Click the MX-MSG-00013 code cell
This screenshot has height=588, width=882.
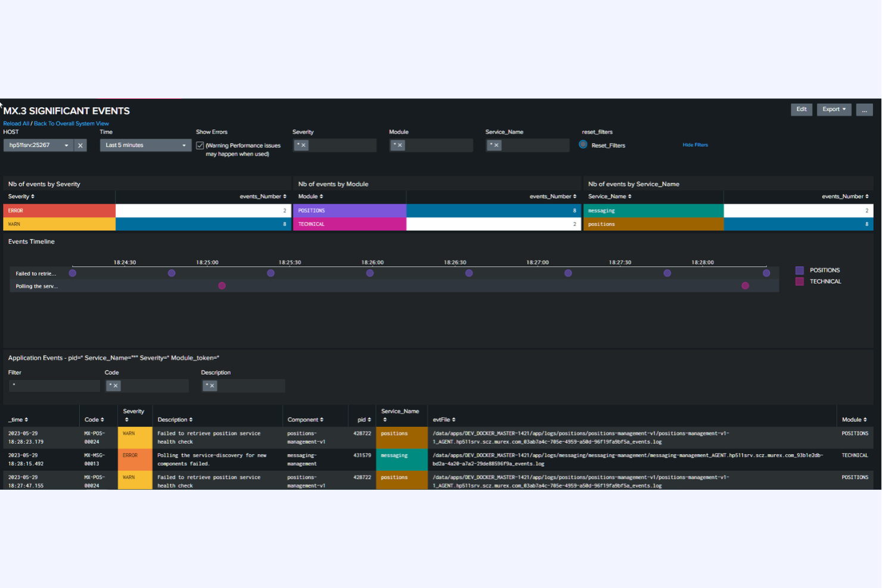click(x=98, y=460)
